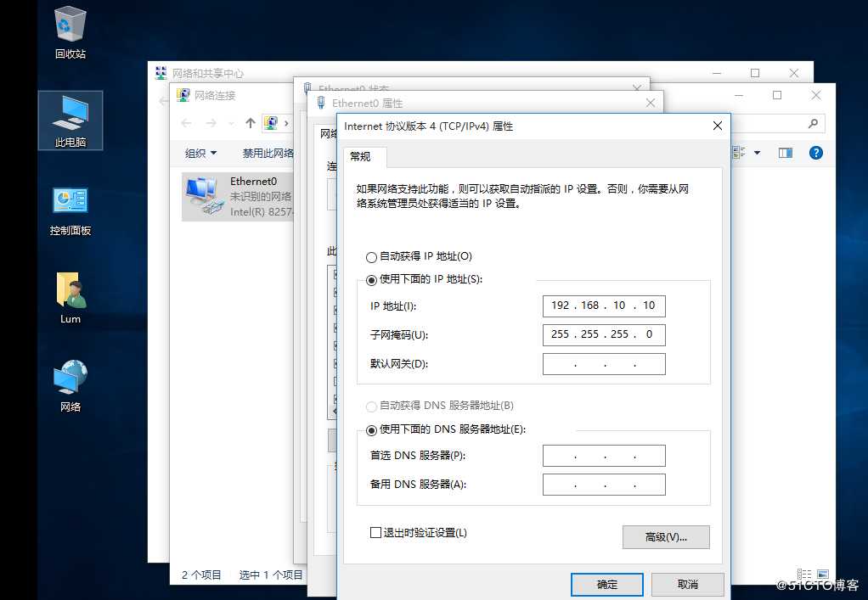
Task: Click the Ethernet0 adapter name text
Action: pos(254,182)
